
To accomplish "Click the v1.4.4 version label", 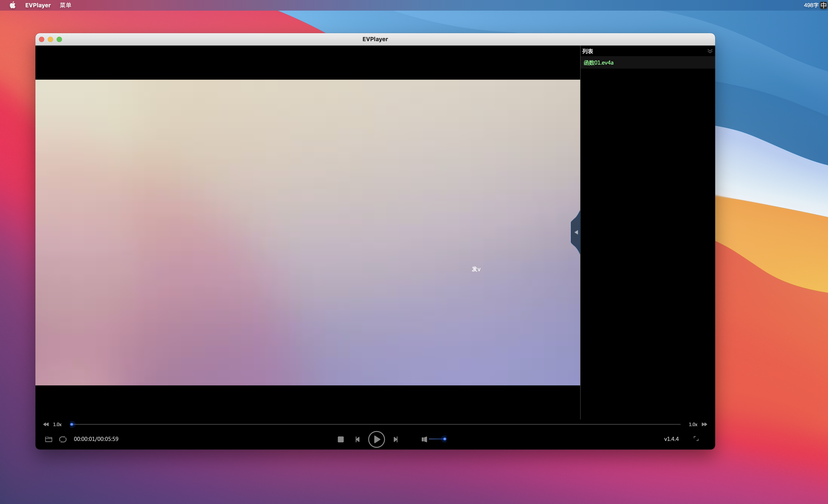I will 671,439.
